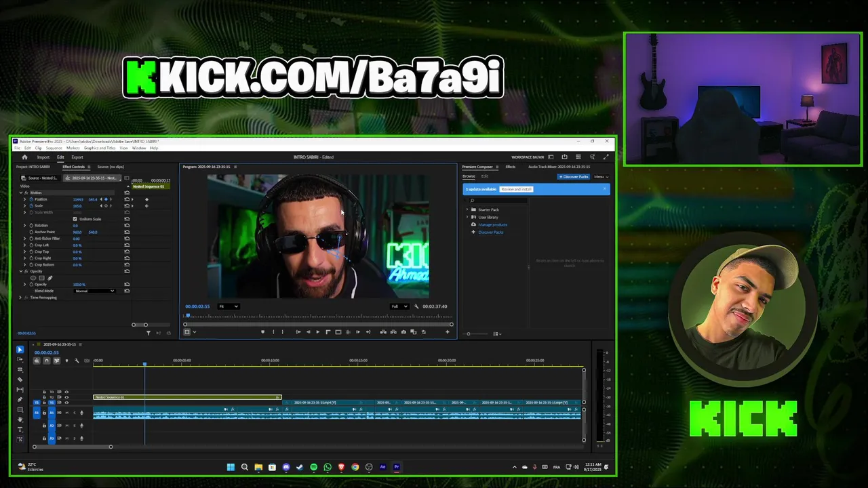Select the Track Select Forward tool
868x488 pixels.
click(20, 360)
